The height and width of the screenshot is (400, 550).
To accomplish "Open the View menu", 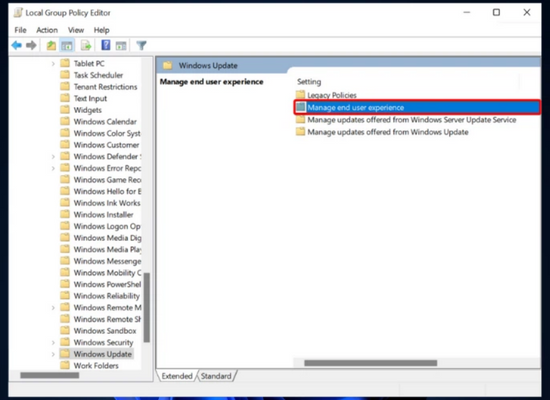I will (76, 30).
